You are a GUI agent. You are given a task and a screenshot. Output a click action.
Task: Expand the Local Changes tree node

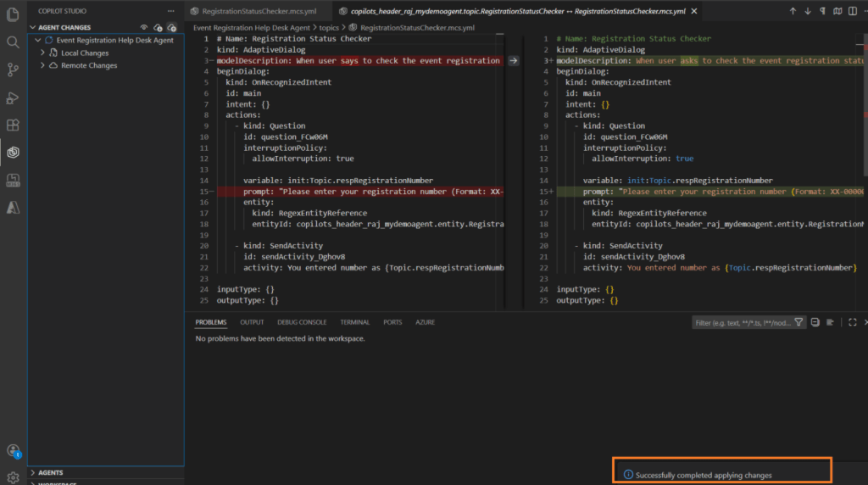pos(84,53)
